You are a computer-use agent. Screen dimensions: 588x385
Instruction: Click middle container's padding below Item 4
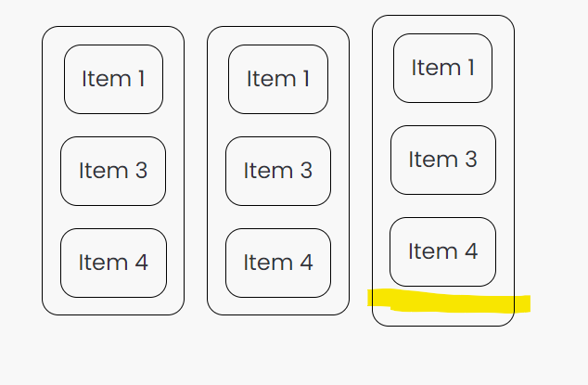(278, 306)
